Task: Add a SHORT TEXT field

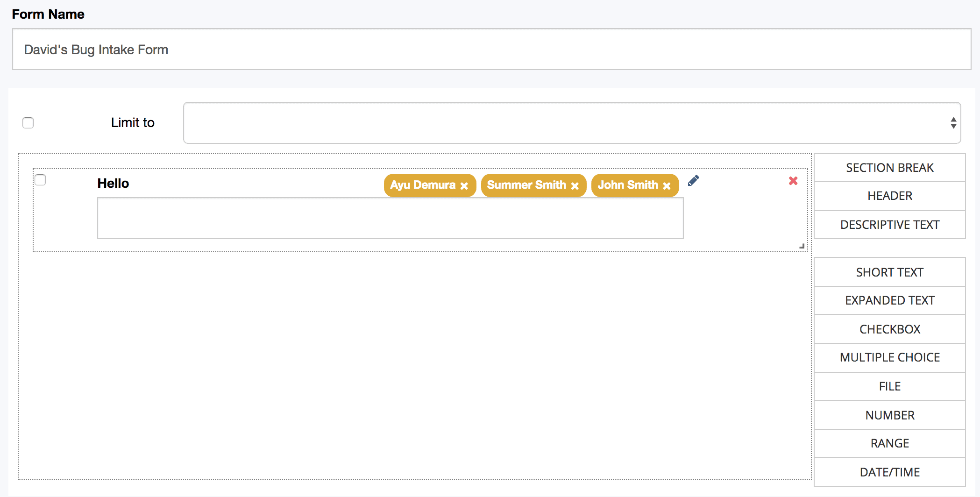Action: pos(889,272)
